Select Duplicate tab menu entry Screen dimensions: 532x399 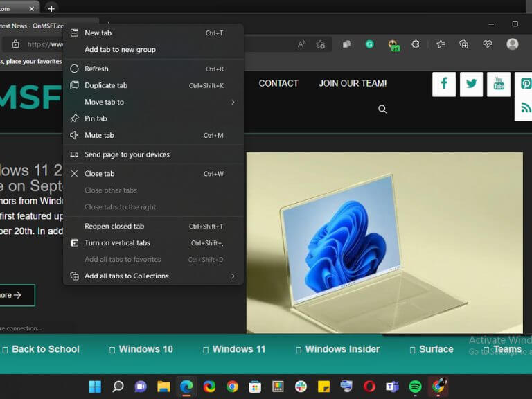tap(153, 85)
